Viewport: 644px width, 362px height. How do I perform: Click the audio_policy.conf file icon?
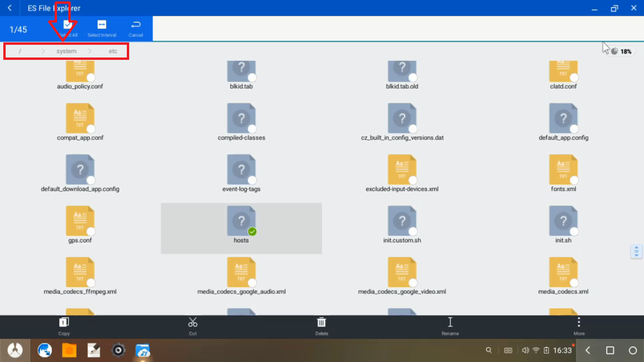click(x=80, y=71)
